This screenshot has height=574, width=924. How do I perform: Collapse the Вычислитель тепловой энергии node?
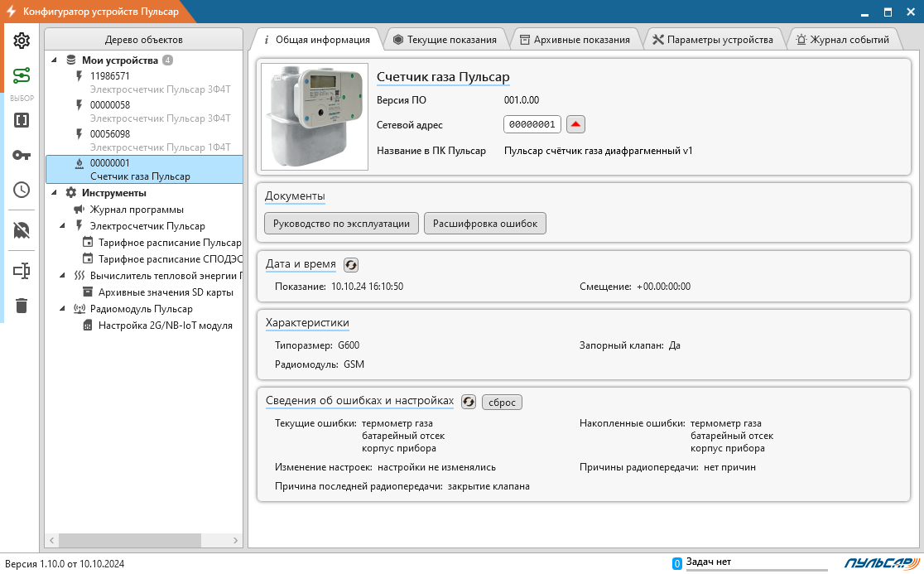click(x=63, y=275)
